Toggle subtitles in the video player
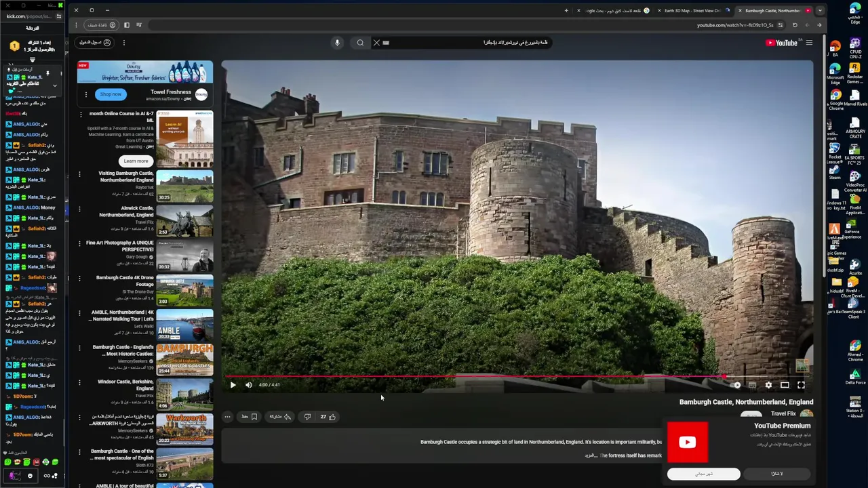 752,385
